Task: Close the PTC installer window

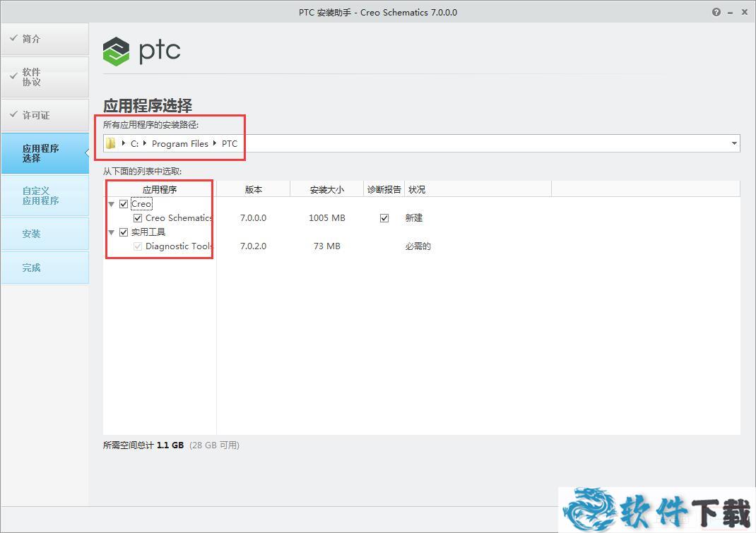Action: click(x=745, y=12)
